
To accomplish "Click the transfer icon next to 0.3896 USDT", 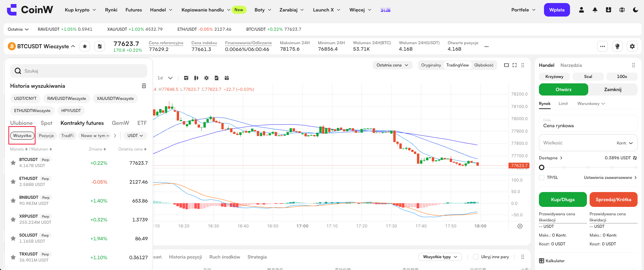I will tap(635, 158).
